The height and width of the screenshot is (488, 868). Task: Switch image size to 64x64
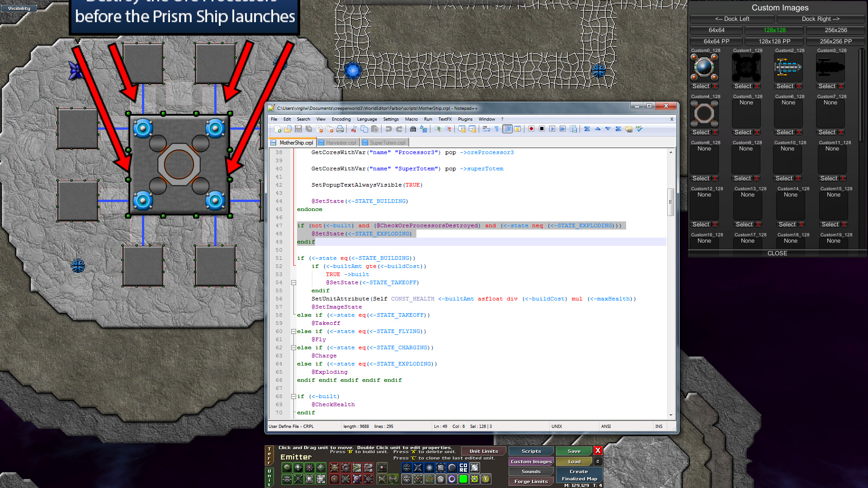[x=716, y=30]
